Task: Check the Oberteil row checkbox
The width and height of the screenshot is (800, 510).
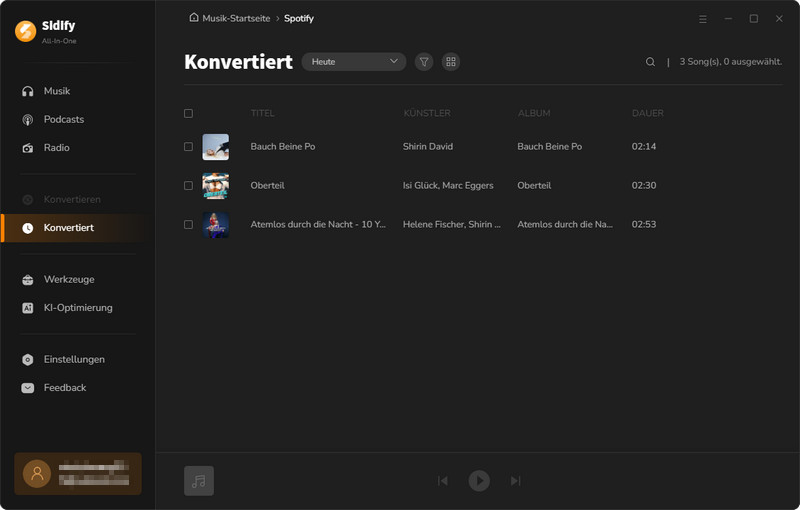Action: [188, 186]
